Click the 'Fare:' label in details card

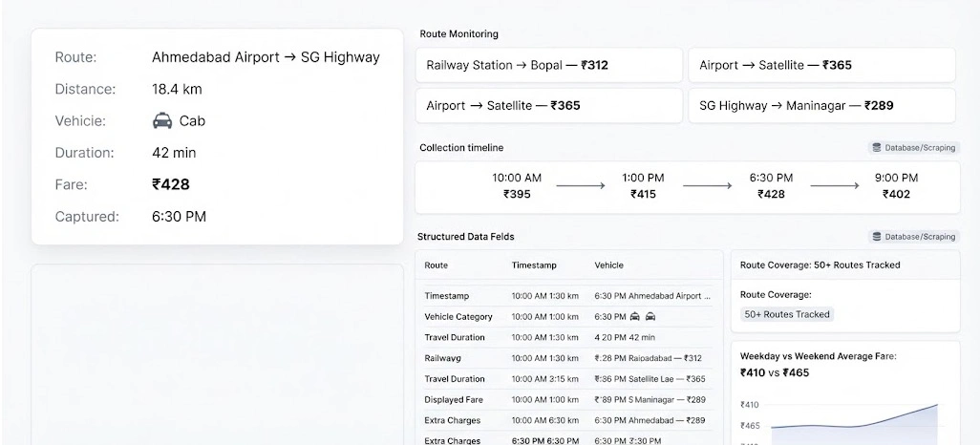tap(72, 184)
